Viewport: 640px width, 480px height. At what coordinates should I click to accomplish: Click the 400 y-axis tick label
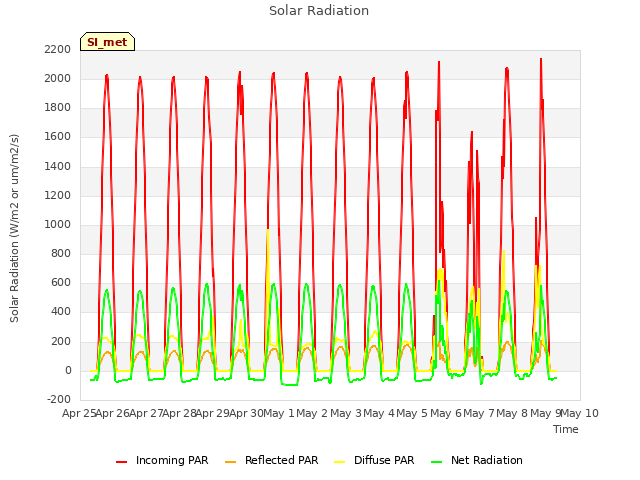pyautogui.click(x=61, y=312)
